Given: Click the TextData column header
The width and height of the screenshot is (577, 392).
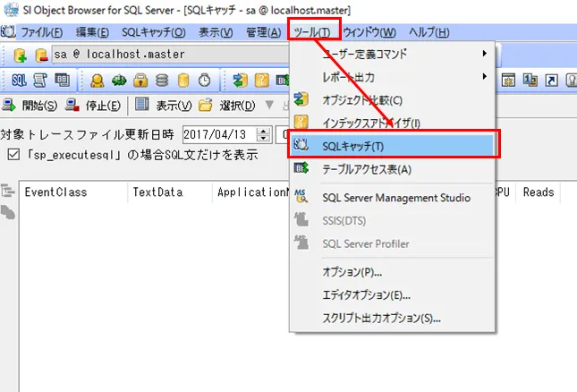Looking at the screenshot, I should click(x=170, y=192).
